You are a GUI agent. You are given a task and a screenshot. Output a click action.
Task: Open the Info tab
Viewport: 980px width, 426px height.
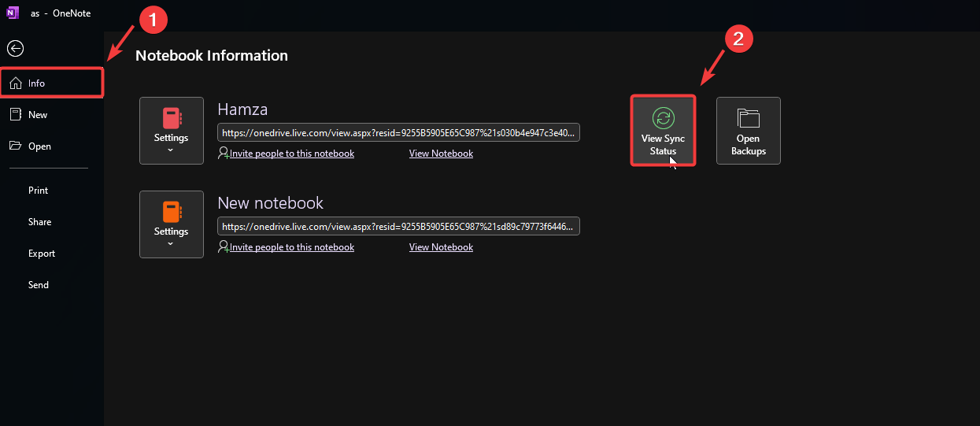pos(52,83)
